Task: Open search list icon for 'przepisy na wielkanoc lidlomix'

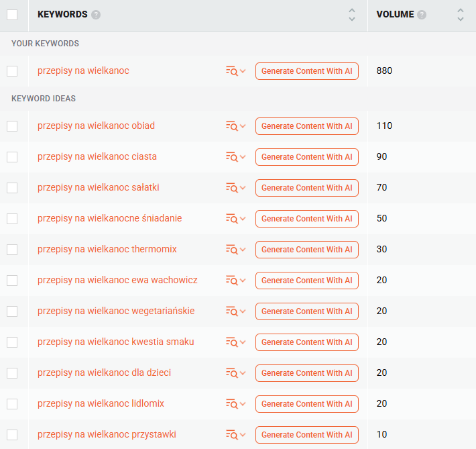Action: (x=232, y=404)
